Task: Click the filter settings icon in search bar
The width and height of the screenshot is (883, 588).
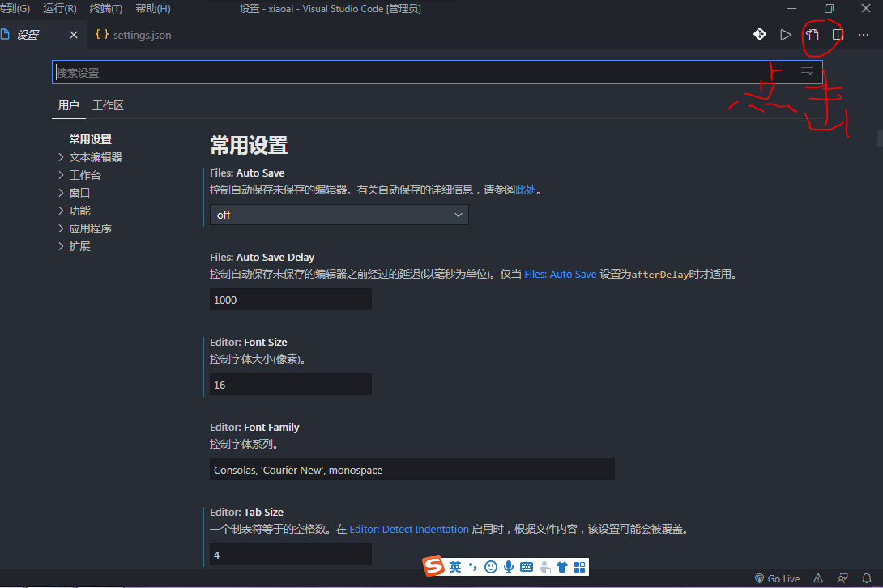Action: pos(806,71)
